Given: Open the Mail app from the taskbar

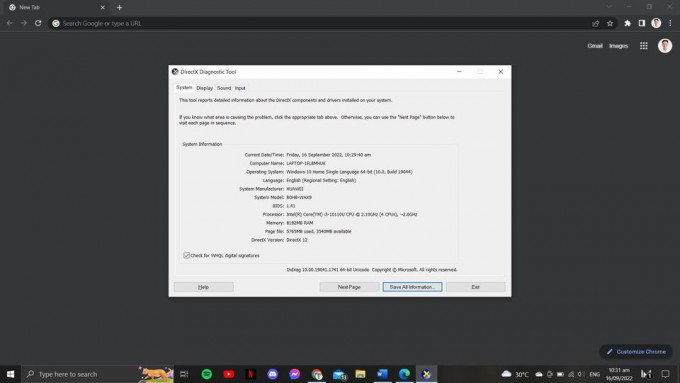Looking at the screenshot, I should click(339, 374).
